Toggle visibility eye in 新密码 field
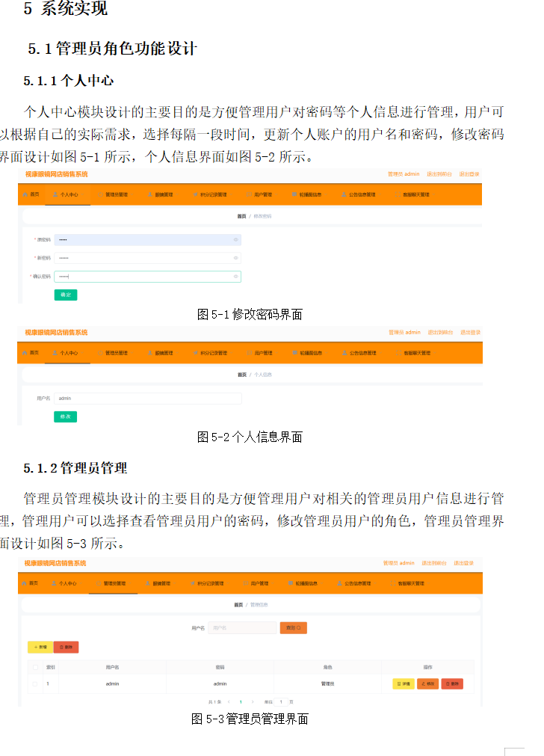Screen dimensions: 544x756 [236, 258]
